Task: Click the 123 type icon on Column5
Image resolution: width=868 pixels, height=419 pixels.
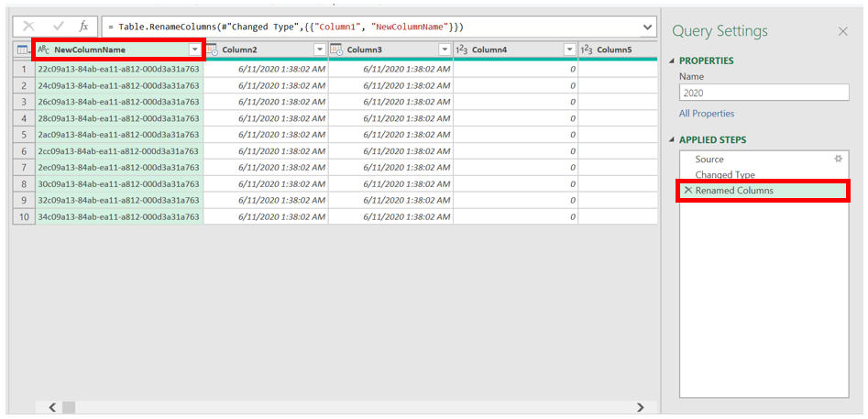Action: point(587,50)
